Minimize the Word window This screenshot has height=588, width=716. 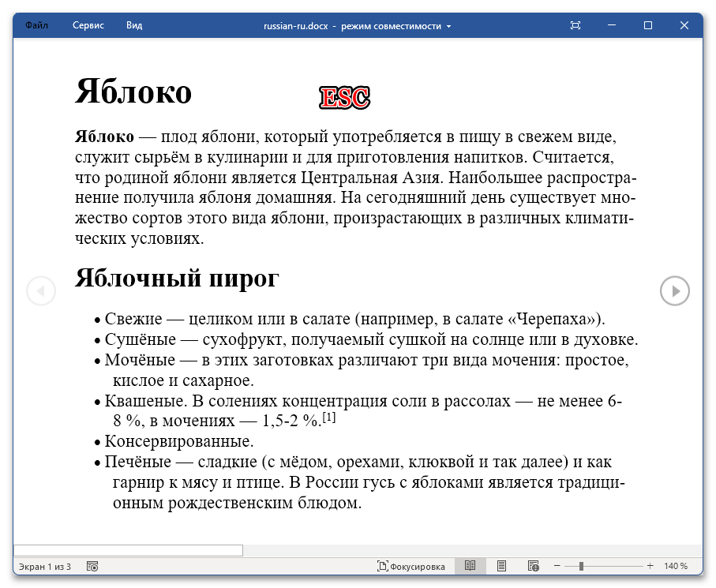pos(612,25)
